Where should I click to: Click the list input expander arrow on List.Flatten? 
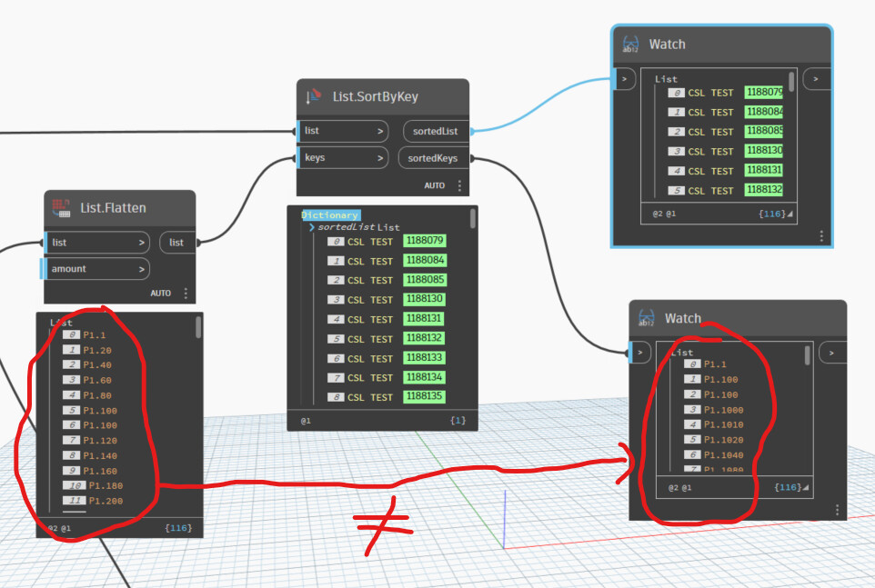pyautogui.click(x=144, y=242)
